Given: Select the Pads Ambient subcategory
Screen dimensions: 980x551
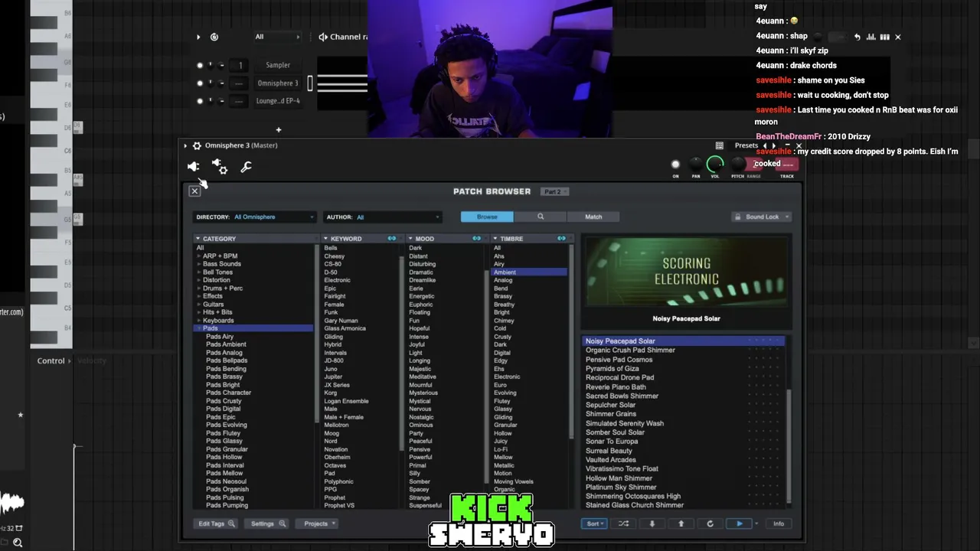Looking at the screenshot, I should (x=226, y=344).
